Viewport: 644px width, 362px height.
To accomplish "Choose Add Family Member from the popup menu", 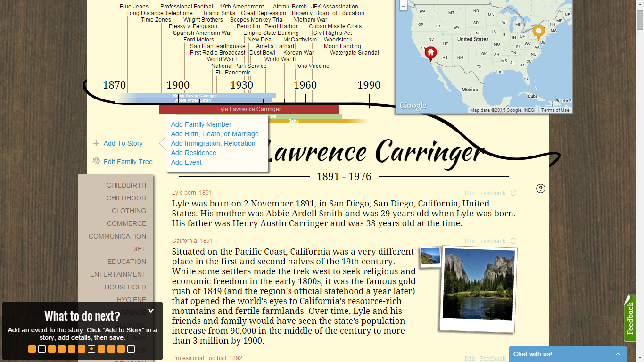I will click(201, 124).
